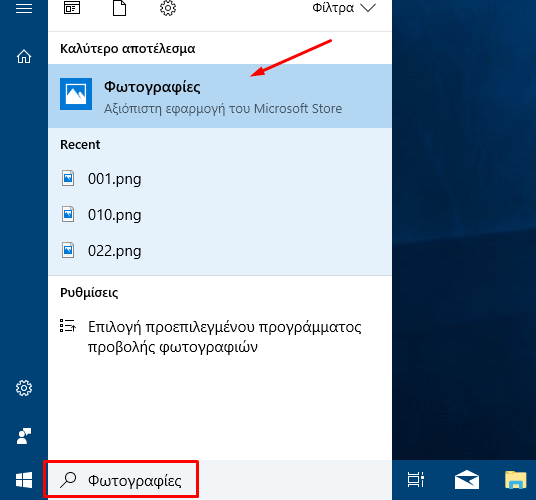Click the Φωτογραφίες search input field
The height and width of the screenshot is (500, 536).
121,480
